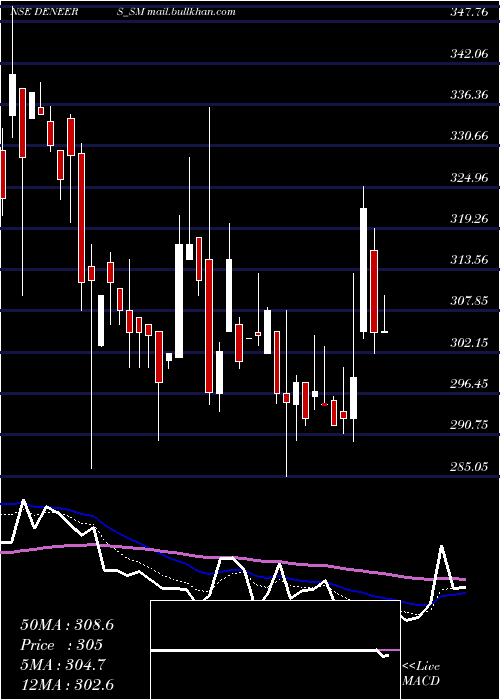500x700 pixels.
Task: Click the 342.06 price axis label
Action: (x=469, y=54)
